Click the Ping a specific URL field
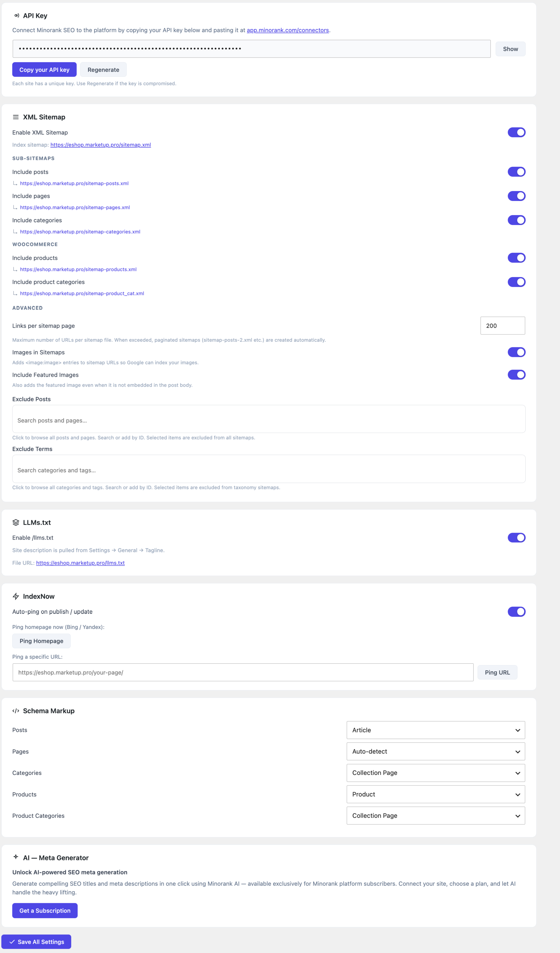 pos(243,672)
